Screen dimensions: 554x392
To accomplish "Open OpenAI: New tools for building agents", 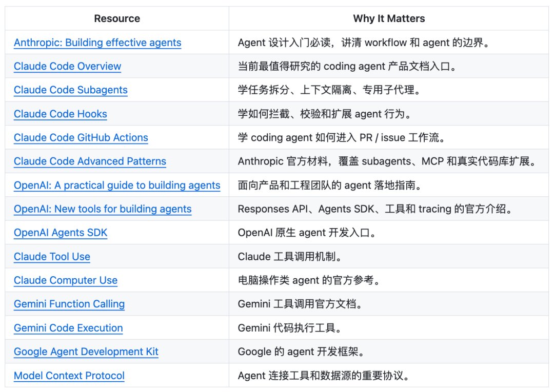I will click(x=103, y=209).
